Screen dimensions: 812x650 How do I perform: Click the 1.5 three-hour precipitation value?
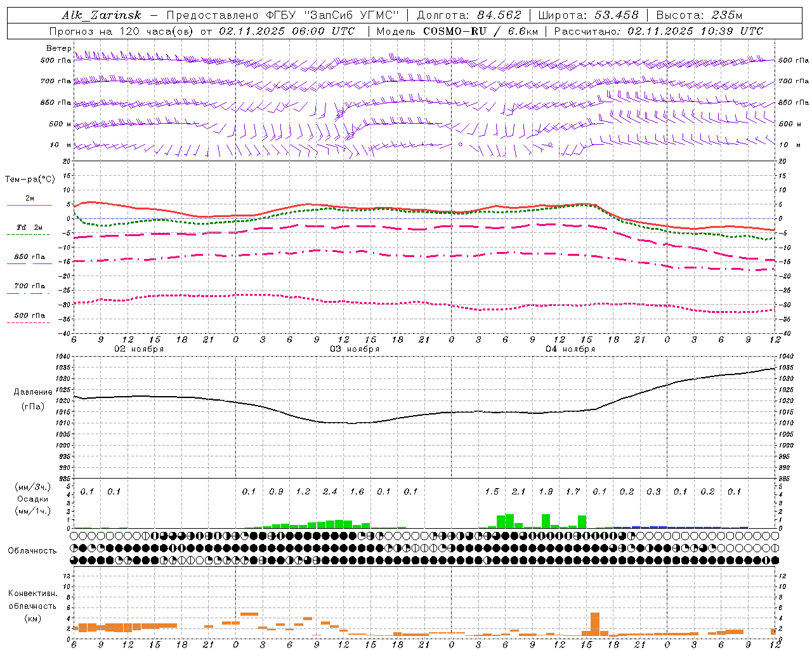(x=492, y=491)
